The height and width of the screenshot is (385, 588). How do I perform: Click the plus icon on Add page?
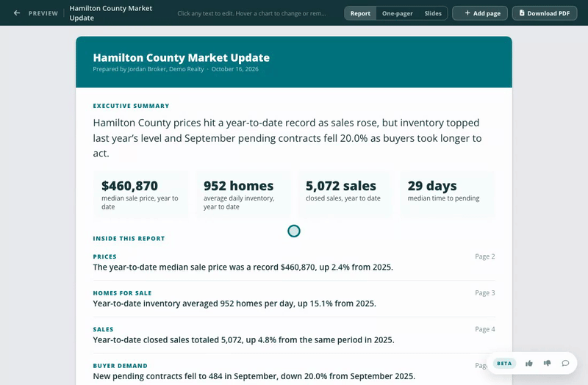[x=467, y=13]
